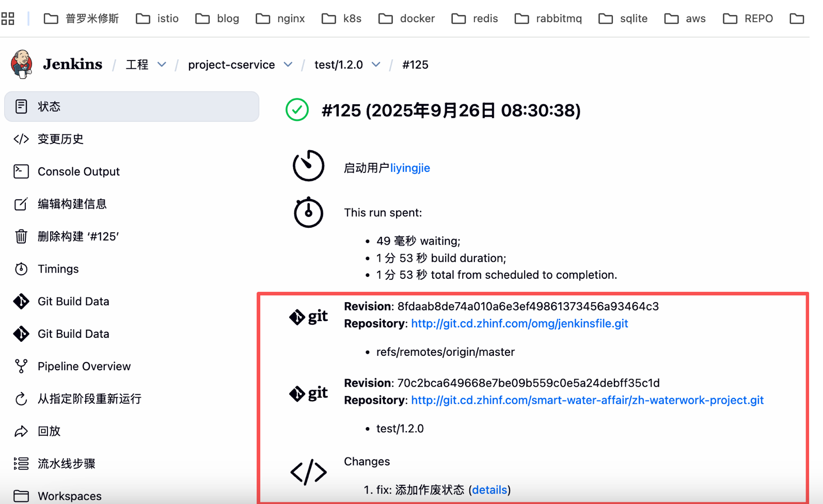823x504 pixels.
Task: Expand the test/1.2.0 breadcrumb dropdown arrow
Action: [376, 65]
